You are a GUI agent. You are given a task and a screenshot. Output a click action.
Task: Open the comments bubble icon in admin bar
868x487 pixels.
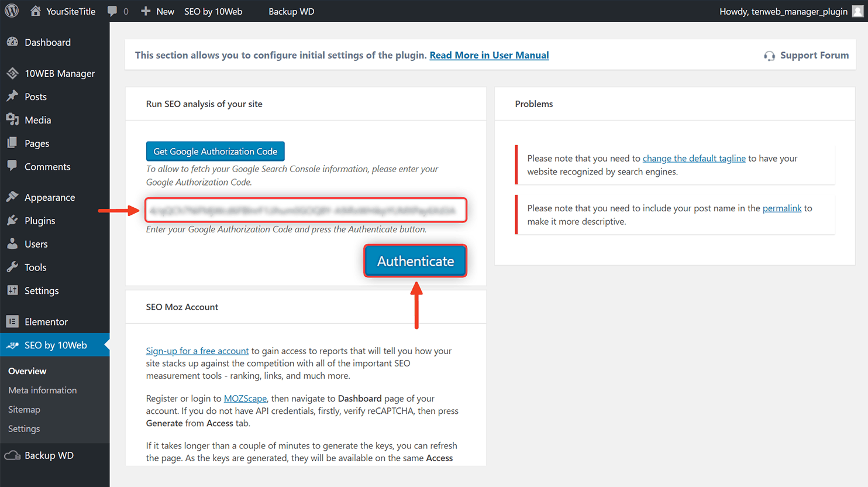click(112, 11)
